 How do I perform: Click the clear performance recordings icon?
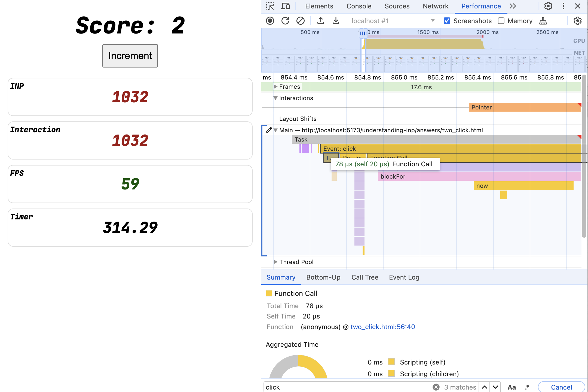click(x=300, y=21)
